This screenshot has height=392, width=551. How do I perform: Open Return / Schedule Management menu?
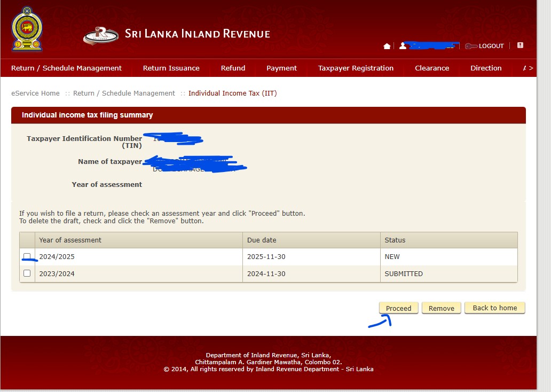point(66,68)
